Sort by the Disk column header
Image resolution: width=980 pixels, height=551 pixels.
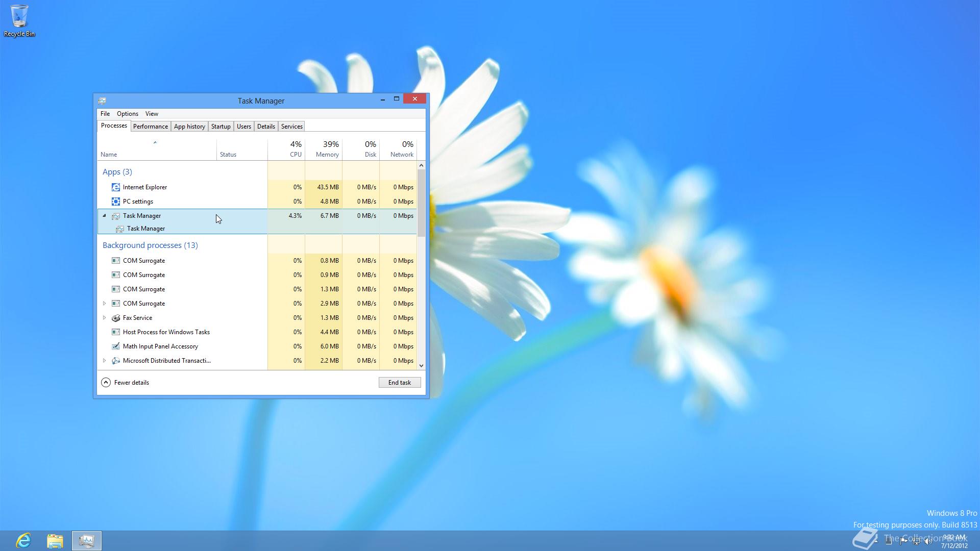point(361,149)
